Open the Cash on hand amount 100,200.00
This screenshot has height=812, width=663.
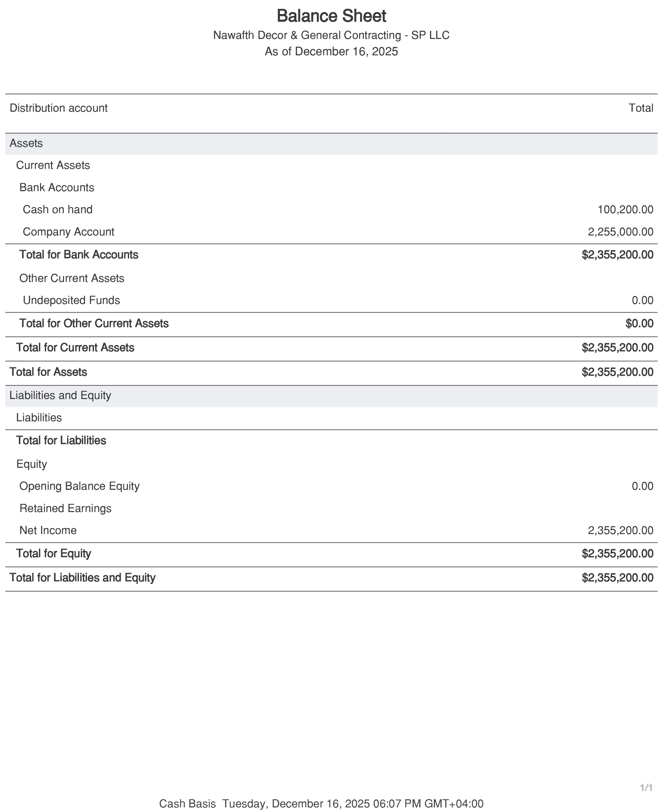coord(625,210)
